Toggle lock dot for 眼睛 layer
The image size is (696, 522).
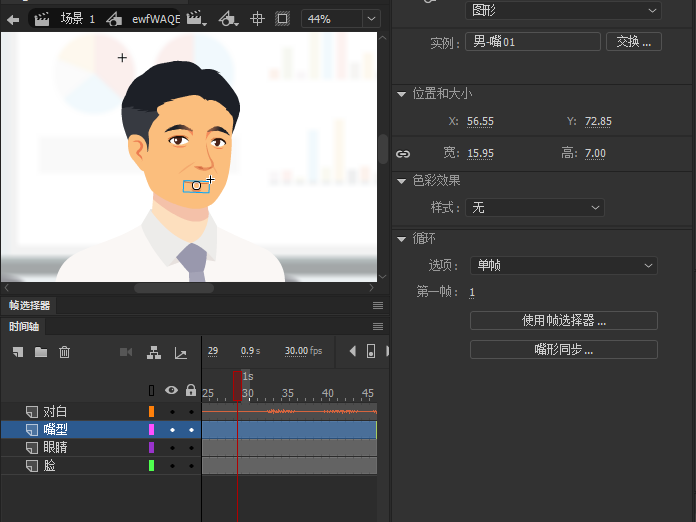(191, 448)
